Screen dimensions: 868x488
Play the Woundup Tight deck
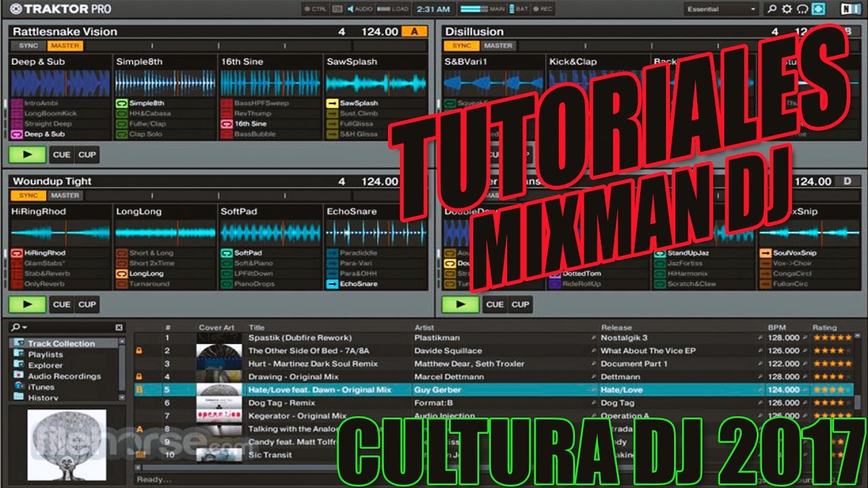[27, 304]
